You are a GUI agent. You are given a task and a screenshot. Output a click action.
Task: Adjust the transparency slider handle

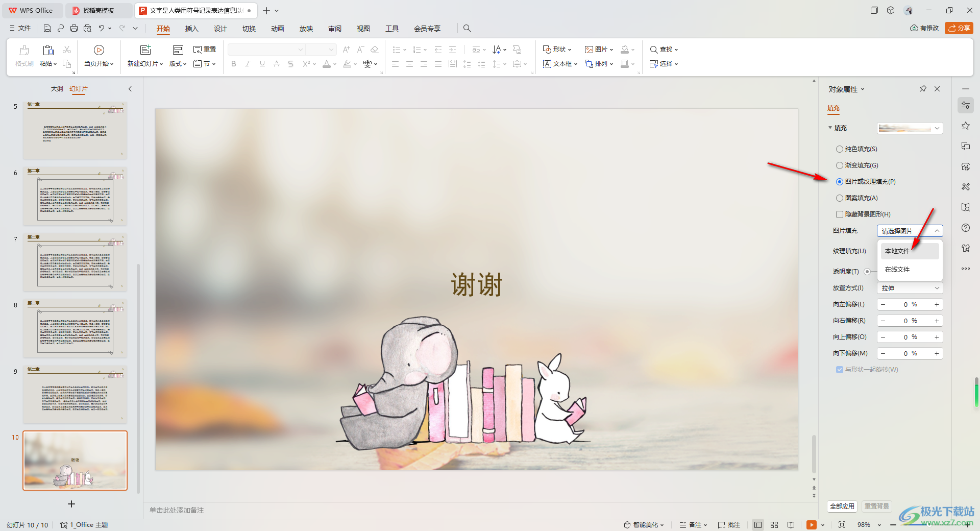[867, 272]
